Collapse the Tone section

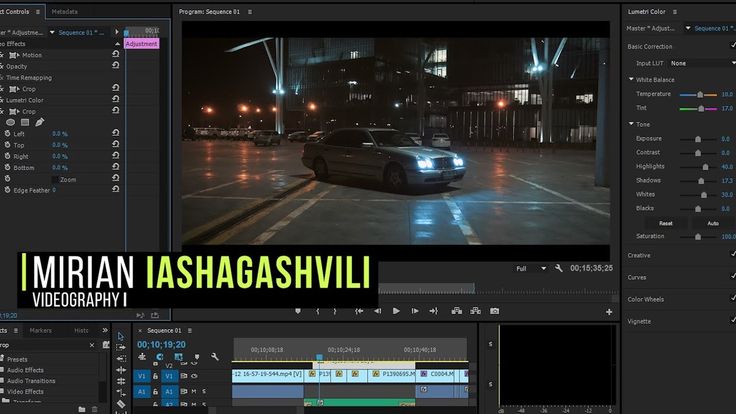coord(631,124)
